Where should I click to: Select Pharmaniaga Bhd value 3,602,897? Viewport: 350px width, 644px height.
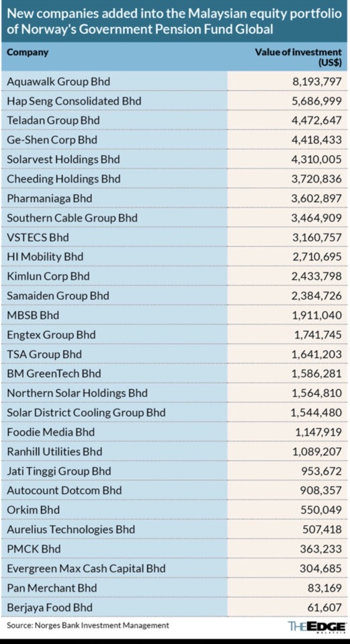316,198
